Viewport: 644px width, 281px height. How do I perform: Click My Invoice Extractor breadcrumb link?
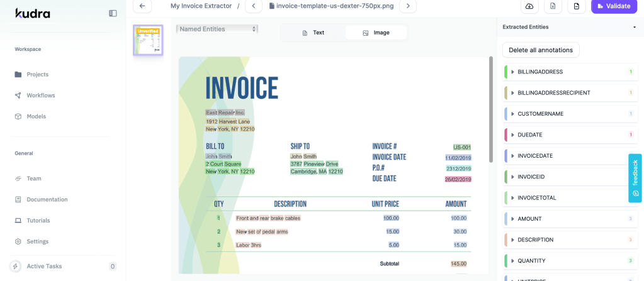(x=200, y=6)
